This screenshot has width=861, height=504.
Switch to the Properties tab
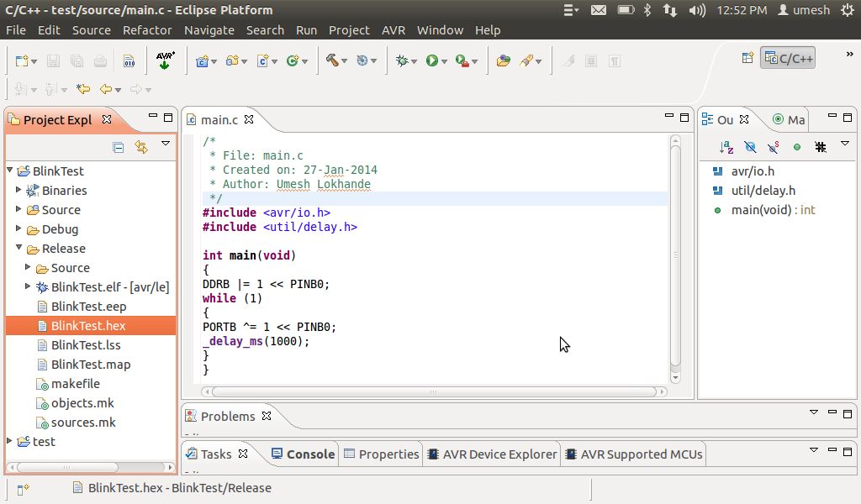tap(381, 454)
